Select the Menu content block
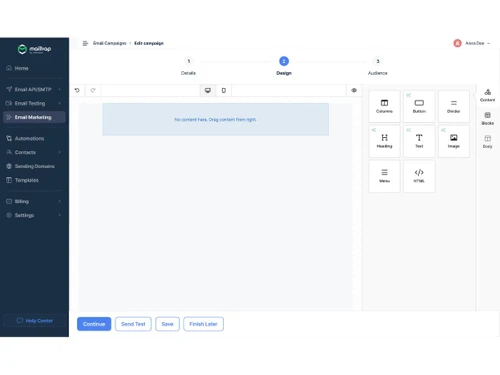The width and height of the screenshot is (500, 375). click(384, 176)
